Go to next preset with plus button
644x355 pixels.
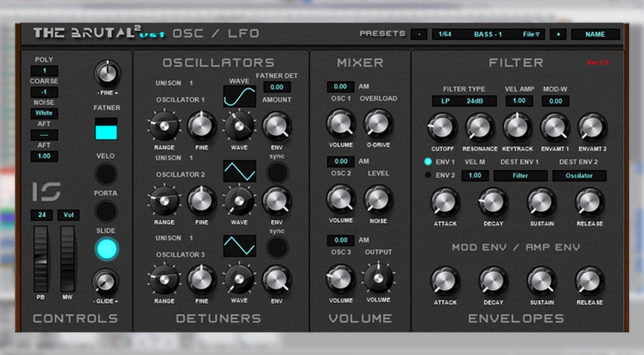(558, 34)
